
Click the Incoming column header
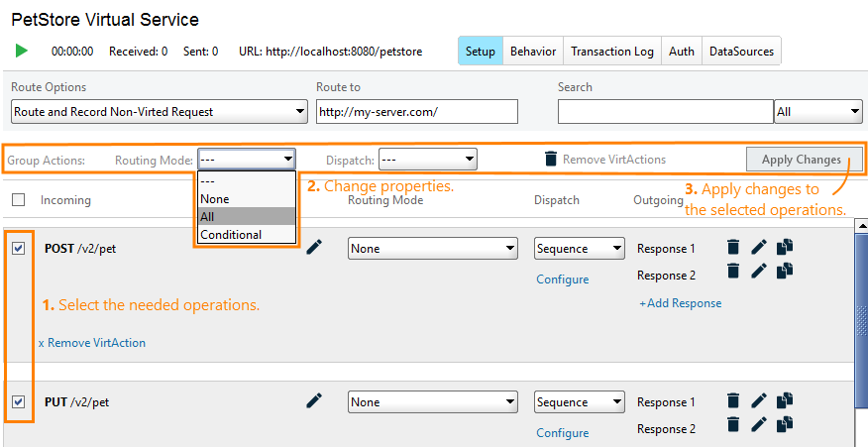[x=65, y=200]
